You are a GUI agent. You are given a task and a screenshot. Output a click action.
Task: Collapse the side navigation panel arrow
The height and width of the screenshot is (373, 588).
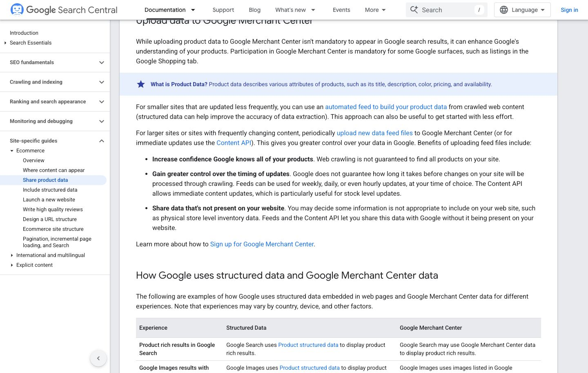(98, 358)
